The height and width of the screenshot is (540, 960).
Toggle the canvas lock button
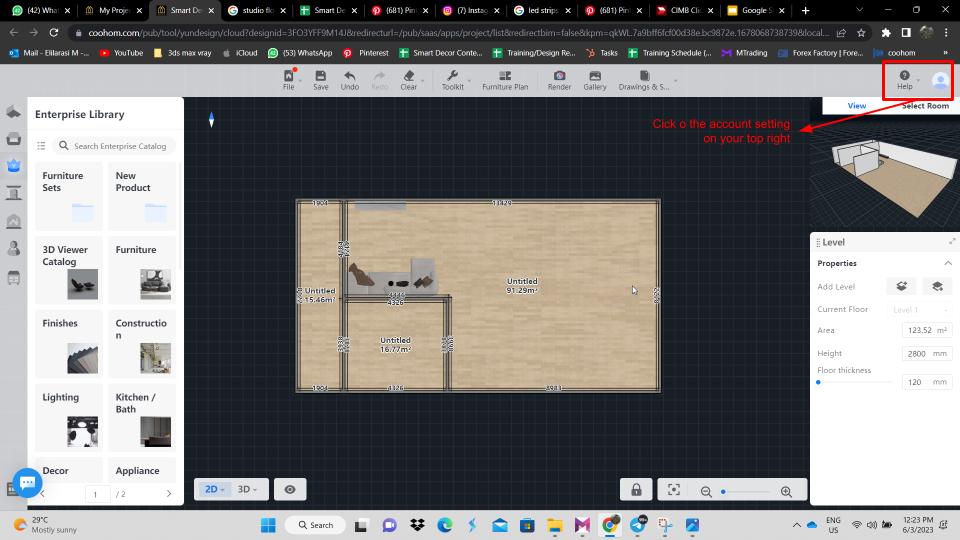pos(635,490)
